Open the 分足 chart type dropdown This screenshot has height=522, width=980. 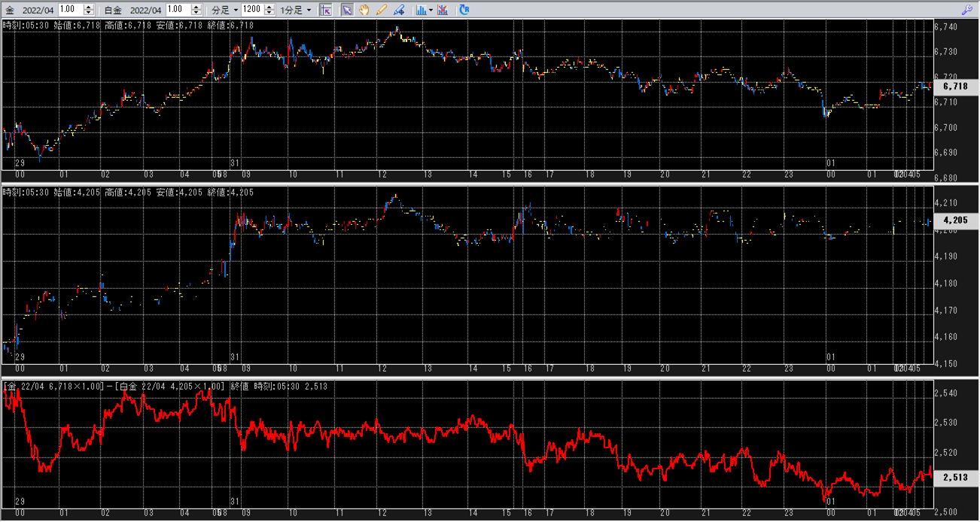pos(225,10)
